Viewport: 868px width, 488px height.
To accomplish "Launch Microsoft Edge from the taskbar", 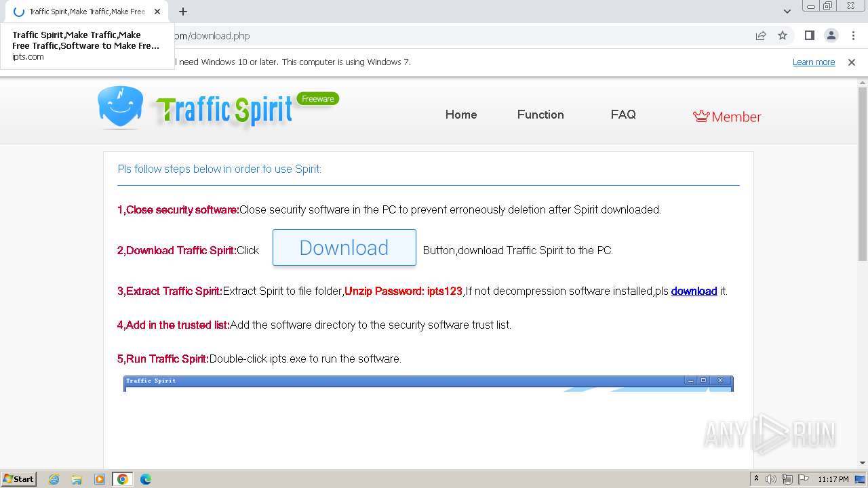I will [x=146, y=479].
